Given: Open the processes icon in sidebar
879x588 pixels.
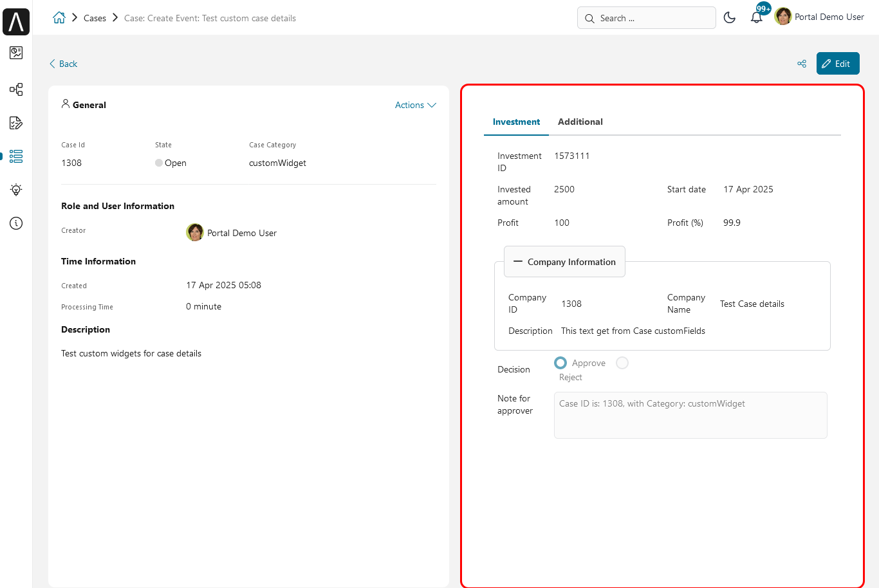Looking at the screenshot, I should 16,89.
